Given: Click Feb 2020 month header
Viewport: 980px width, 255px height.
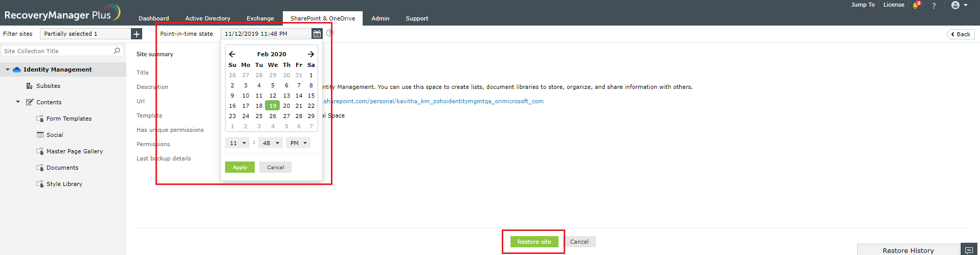Looking at the screenshot, I should click(x=272, y=54).
